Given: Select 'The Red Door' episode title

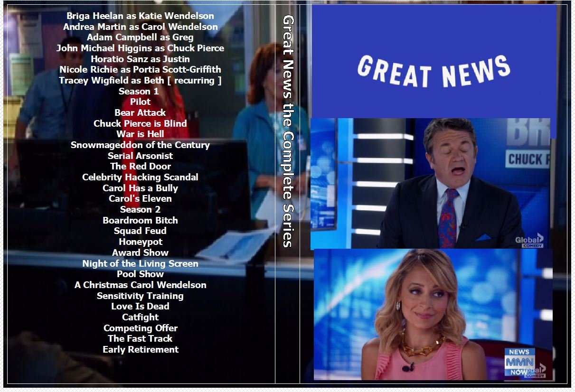Looking at the screenshot, I should (140, 167).
